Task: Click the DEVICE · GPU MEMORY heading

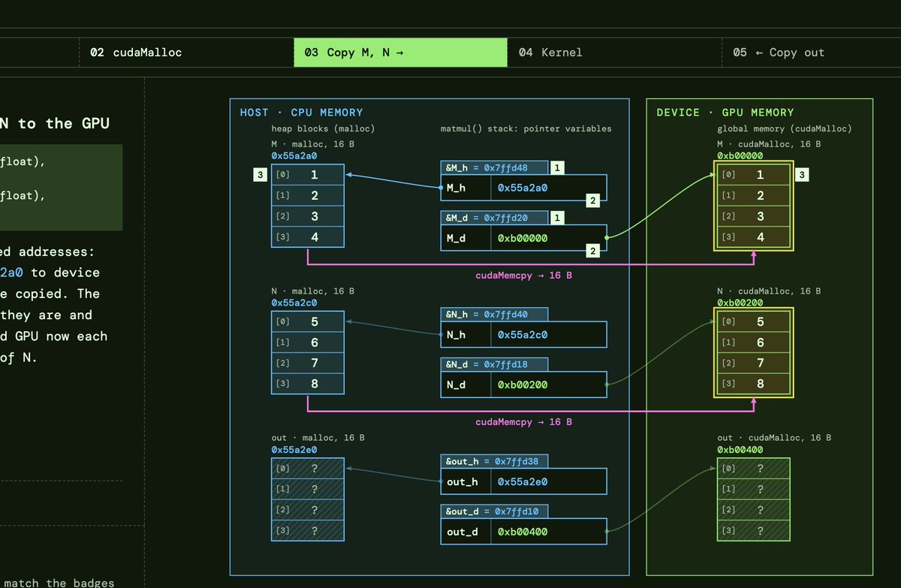Action: click(x=725, y=113)
